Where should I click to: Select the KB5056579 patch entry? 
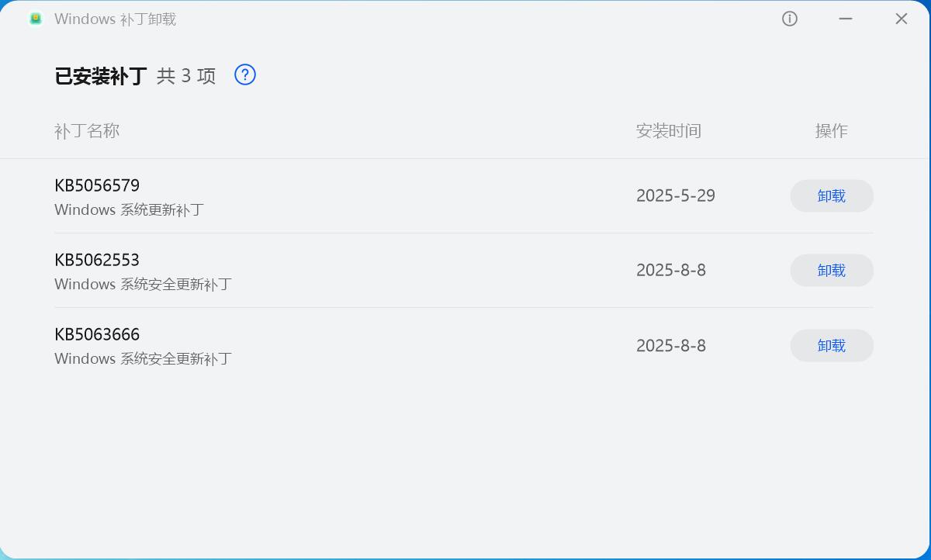point(97,185)
